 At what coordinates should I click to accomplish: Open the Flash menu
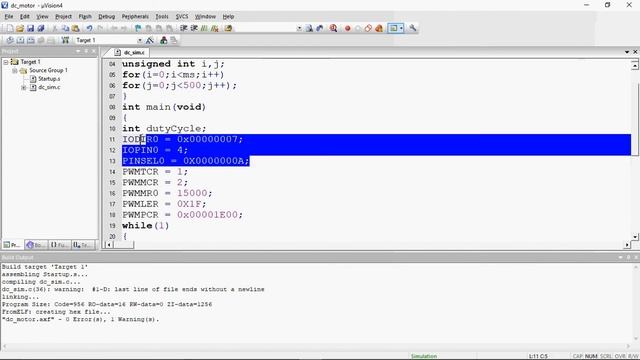pos(85,16)
